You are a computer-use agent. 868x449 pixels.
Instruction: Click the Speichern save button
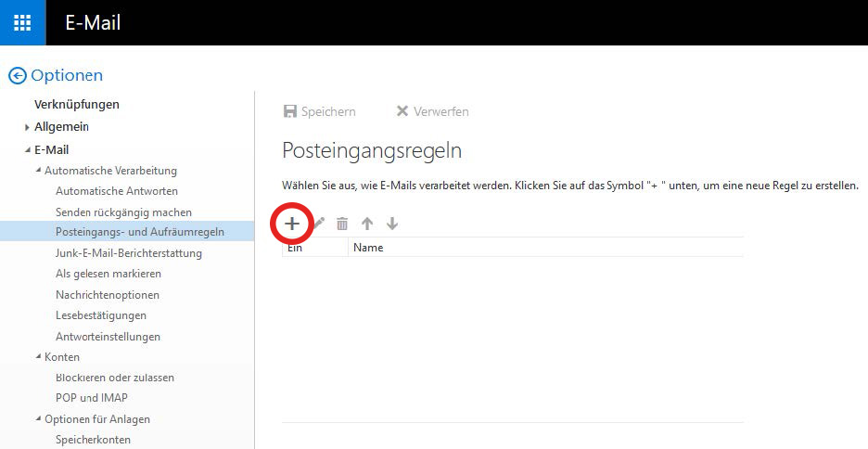319,111
